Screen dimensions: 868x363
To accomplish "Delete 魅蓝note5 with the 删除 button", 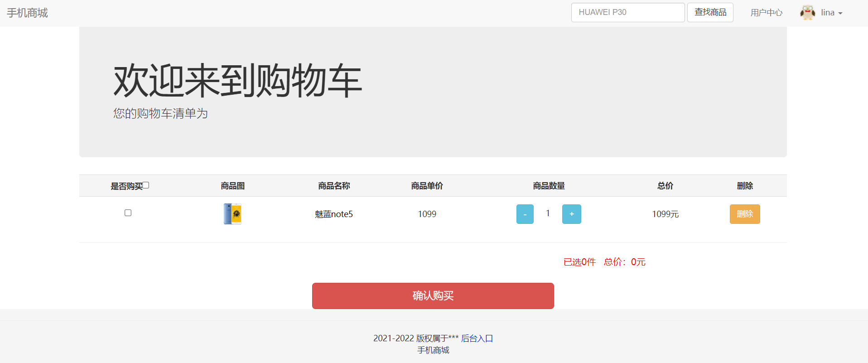I will (x=745, y=214).
